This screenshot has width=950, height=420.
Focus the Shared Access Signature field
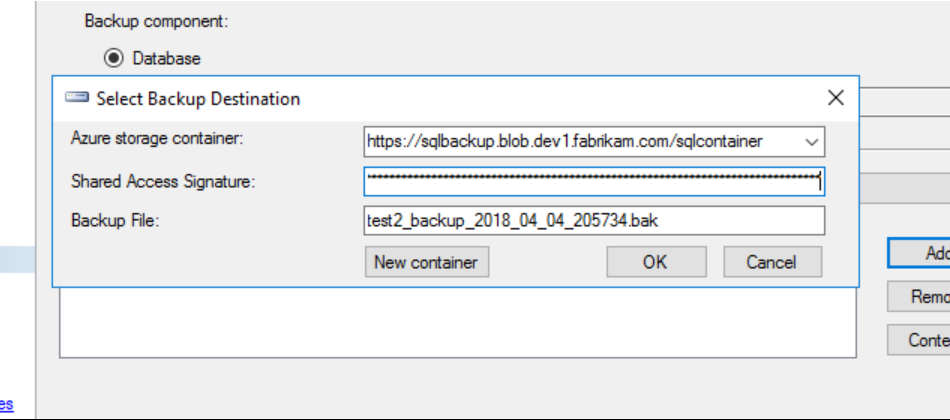click(x=594, y=181)
